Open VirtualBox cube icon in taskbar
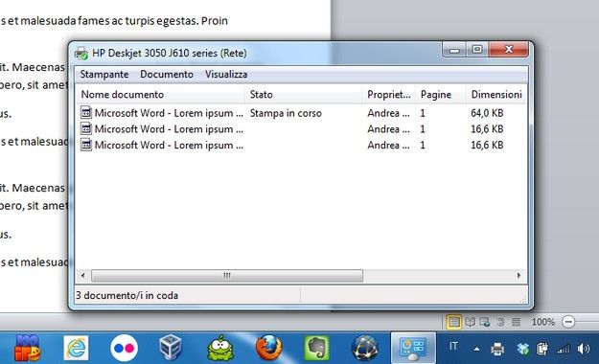This screenshot has width=599, height=364. tap(171, 347)
